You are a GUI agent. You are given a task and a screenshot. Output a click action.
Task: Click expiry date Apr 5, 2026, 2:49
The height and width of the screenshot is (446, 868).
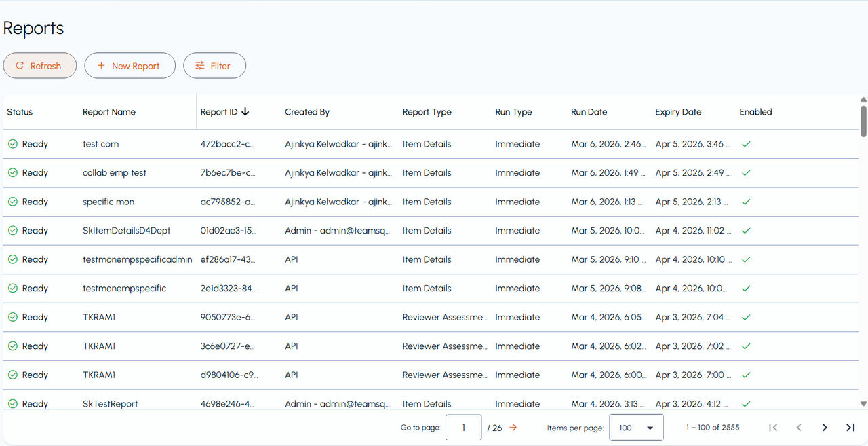tap(694, 173)
